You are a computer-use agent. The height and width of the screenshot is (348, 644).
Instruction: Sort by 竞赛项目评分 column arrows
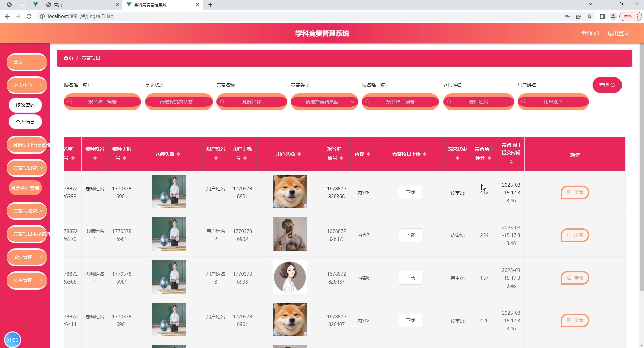(489, 158)
